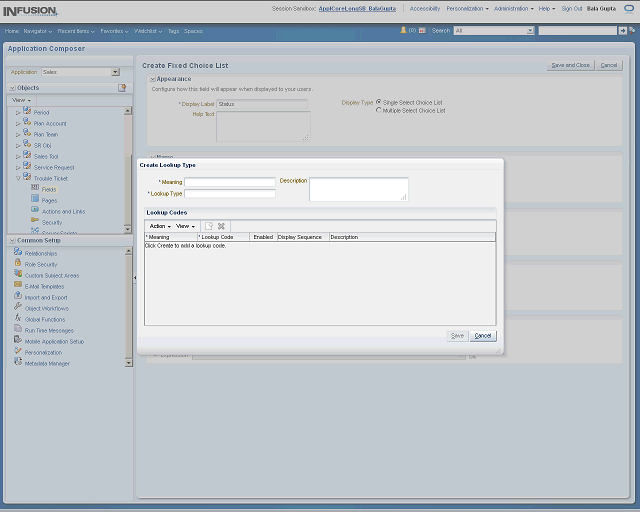Click the Display Sequence column header

(x=303, y=237)
